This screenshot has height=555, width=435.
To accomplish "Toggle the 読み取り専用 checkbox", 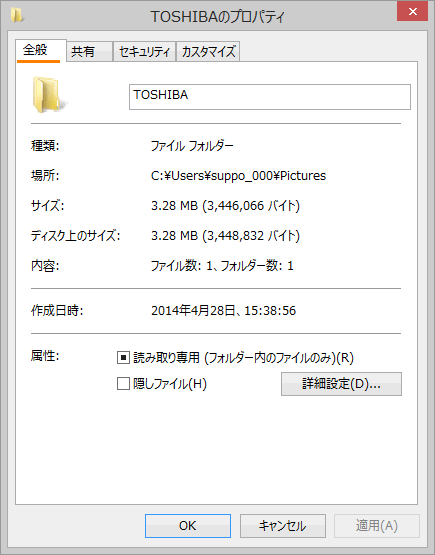I will (123, 357).
